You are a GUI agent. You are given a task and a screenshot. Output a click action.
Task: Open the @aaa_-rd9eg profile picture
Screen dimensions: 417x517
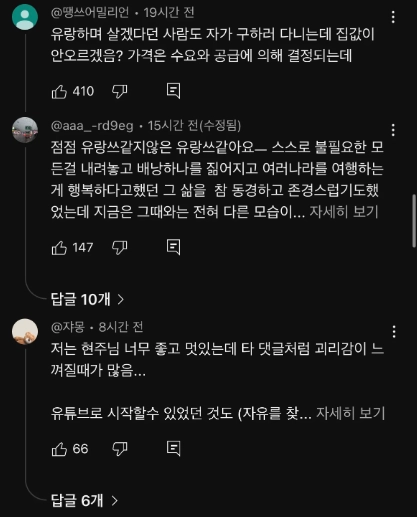pos(25,130)
